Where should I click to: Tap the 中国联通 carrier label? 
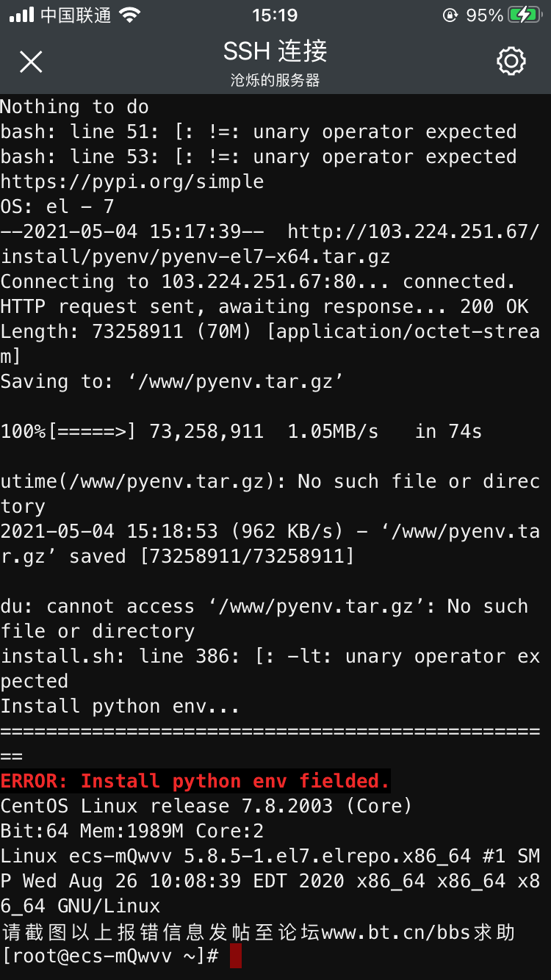point(76,15)
